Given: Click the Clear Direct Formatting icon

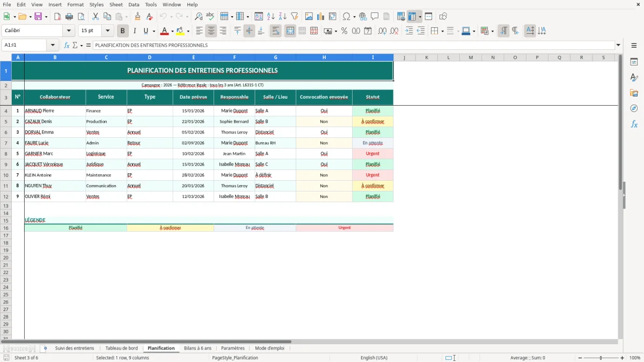Looking at the screenshot, I should pos(149,17).
